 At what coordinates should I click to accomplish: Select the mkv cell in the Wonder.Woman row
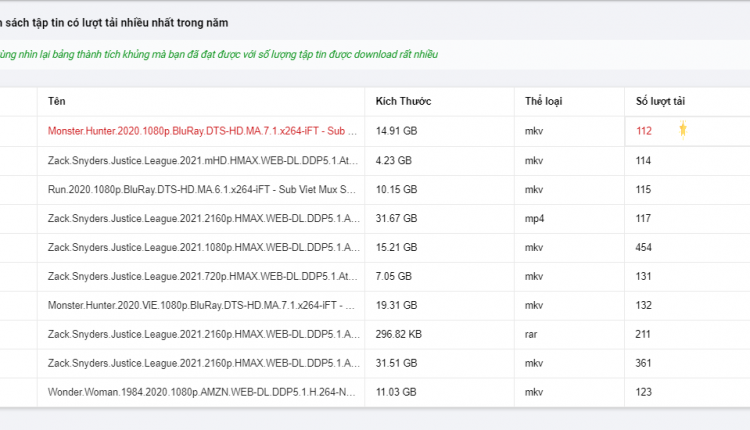pyautogui.click(x=534, y=392)
